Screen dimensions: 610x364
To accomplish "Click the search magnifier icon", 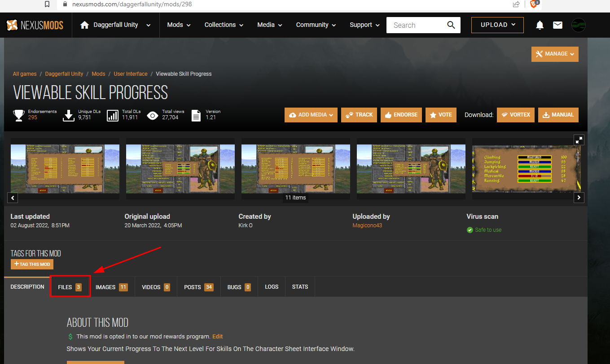I will coord(451,25).
